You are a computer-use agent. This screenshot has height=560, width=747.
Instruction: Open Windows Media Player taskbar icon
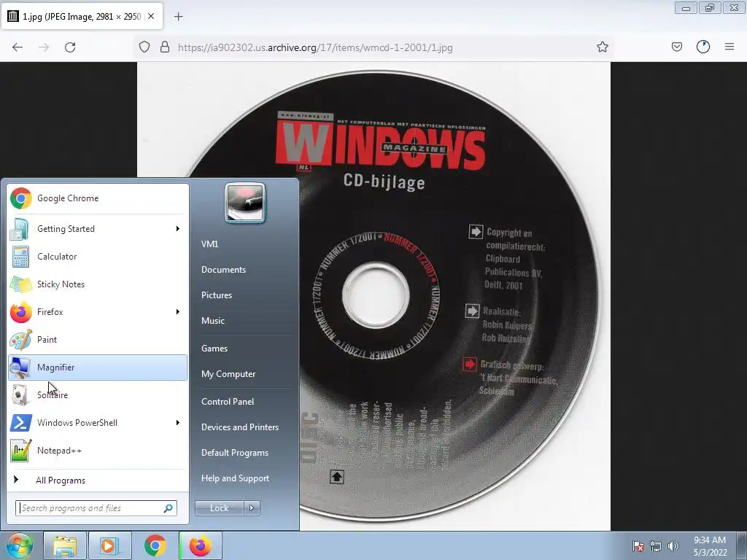pos(109,545)
